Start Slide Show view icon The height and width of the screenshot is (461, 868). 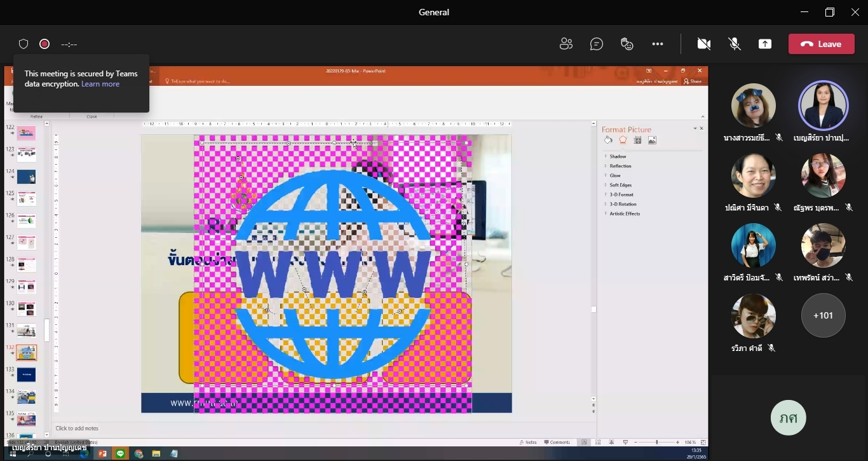click(625, 442)
